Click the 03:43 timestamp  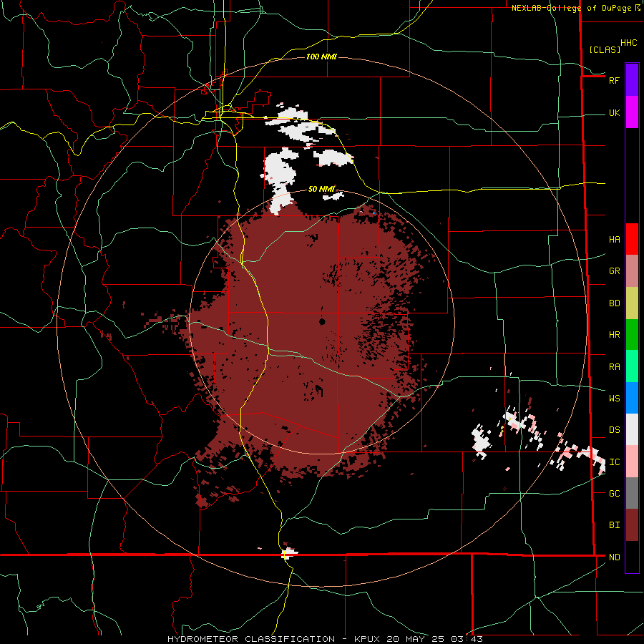point(466,639)
